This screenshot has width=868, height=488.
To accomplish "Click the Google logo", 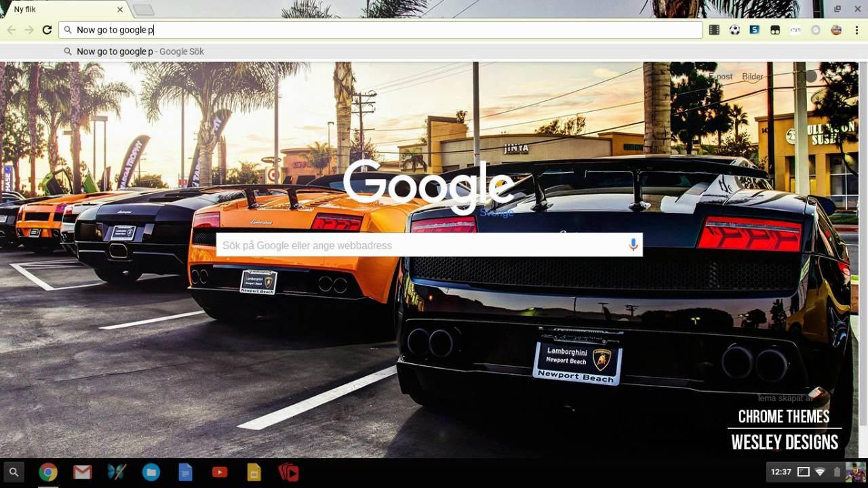I will click(429, 186).
